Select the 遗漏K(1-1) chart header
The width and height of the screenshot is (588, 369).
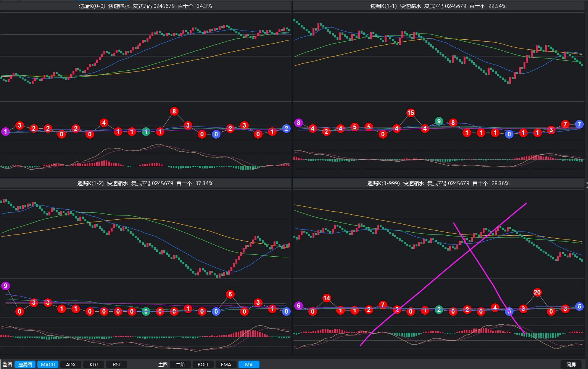click(x=438, y=6)
